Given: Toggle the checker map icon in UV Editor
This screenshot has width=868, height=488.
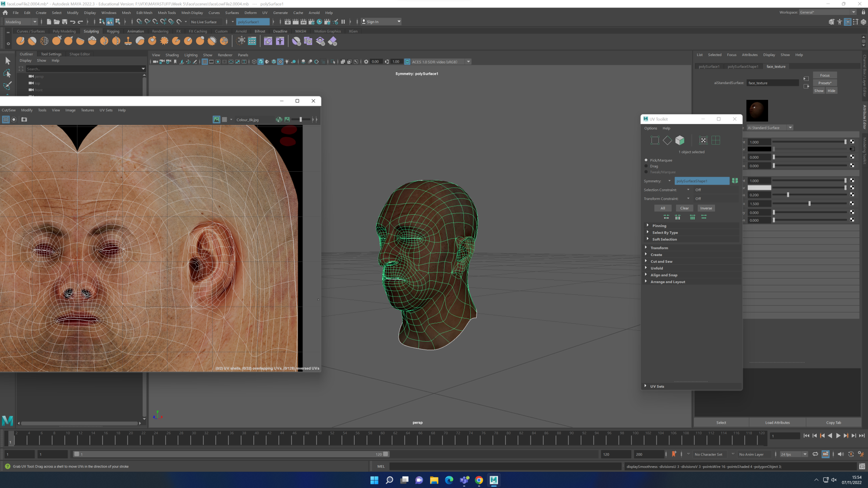Looking at the screenshot, I should click(x=224, y=120).
